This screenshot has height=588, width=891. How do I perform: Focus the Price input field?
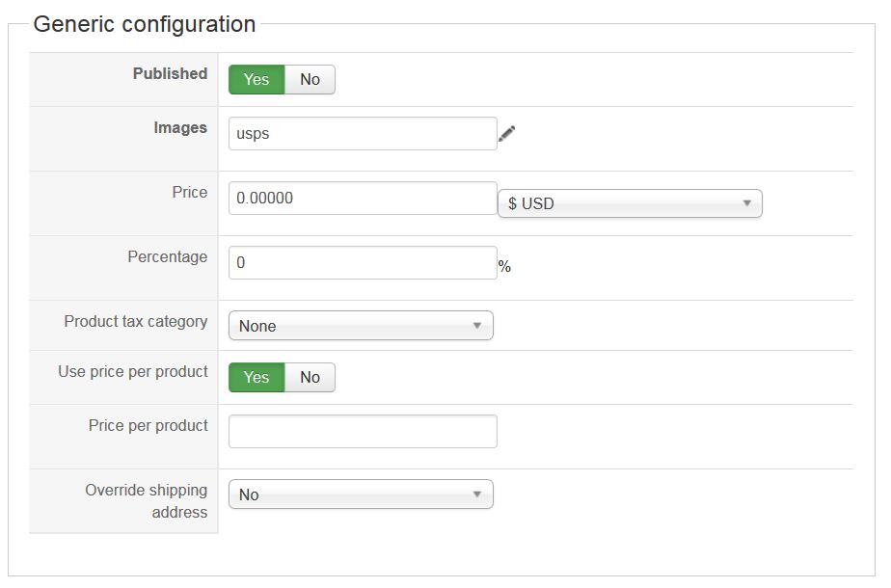tap(363, 199)
